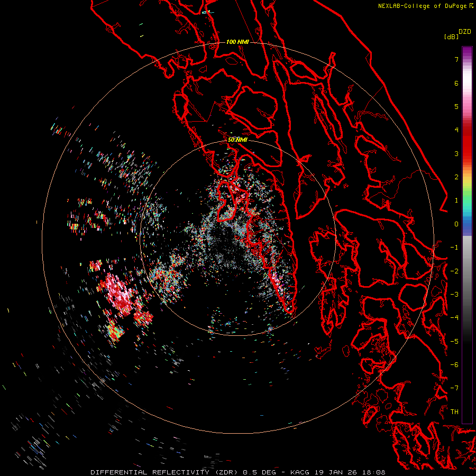Click the KACG 19 JAN 26 18:08 timestamp
Viewport: 476px width, 476px height.
338,472
